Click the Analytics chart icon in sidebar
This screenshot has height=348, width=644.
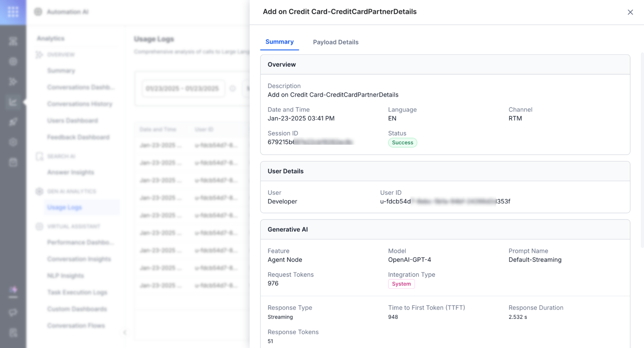(13, 102)
